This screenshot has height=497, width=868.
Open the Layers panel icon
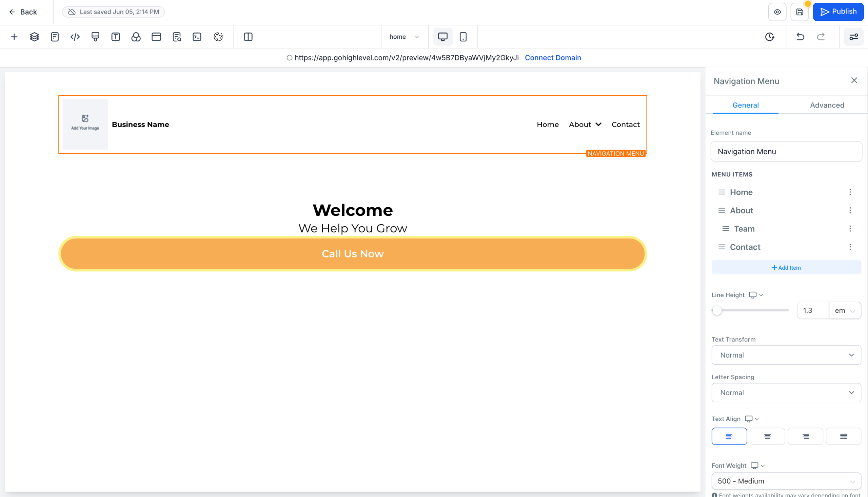coord(34,37)
